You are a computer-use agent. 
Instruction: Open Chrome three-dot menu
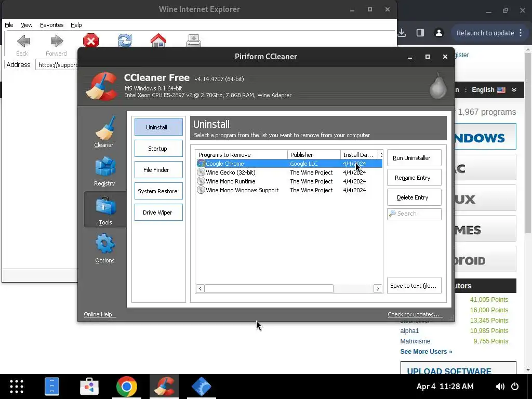click(521, 33)
